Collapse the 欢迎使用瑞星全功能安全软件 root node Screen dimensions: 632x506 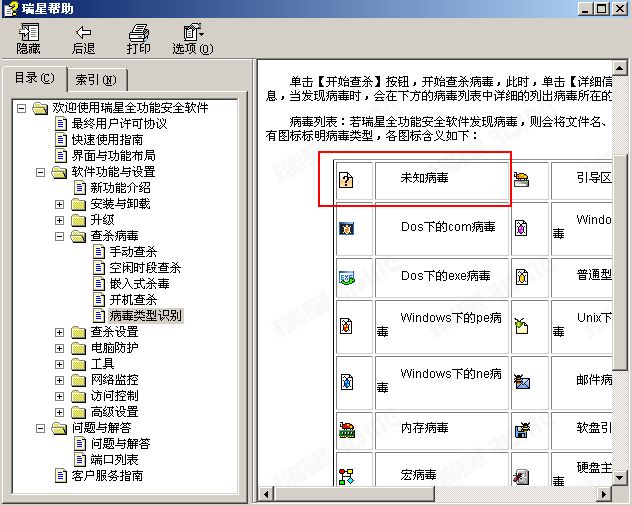[x=21, y=108]
